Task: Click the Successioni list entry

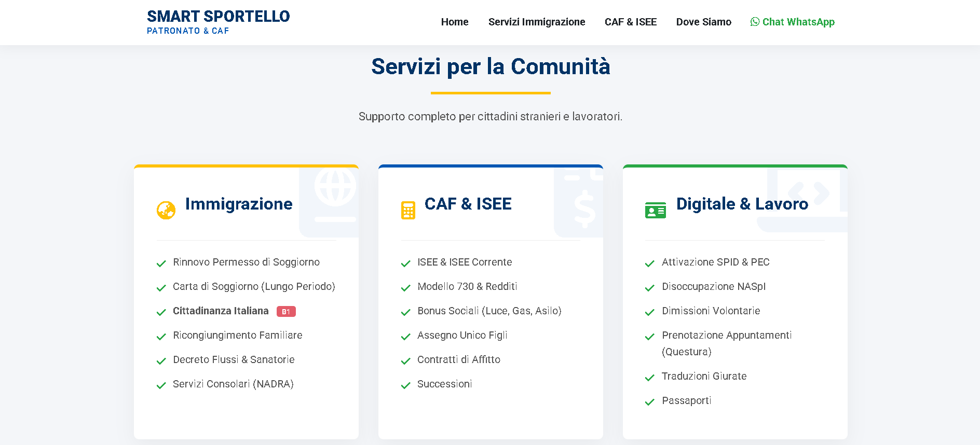Action: [445, 384]
